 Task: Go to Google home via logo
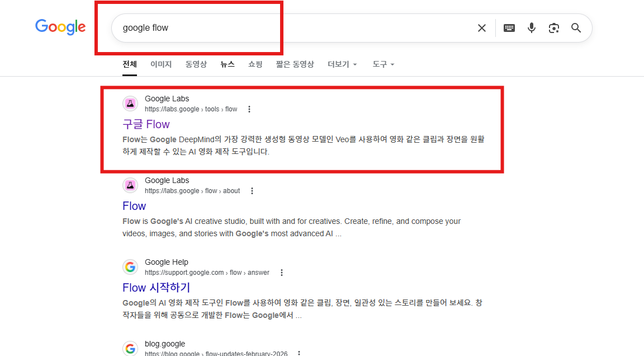60,27
